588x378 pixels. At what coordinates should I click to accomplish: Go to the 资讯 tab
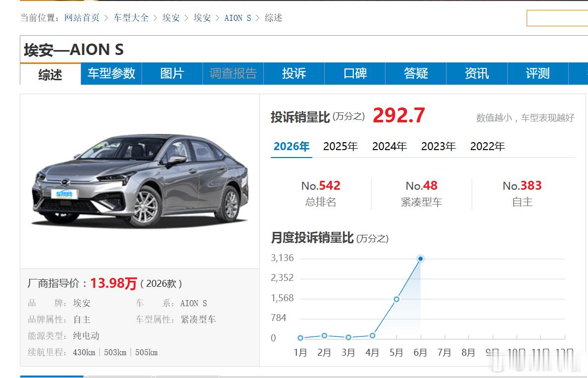pos(477,74)
